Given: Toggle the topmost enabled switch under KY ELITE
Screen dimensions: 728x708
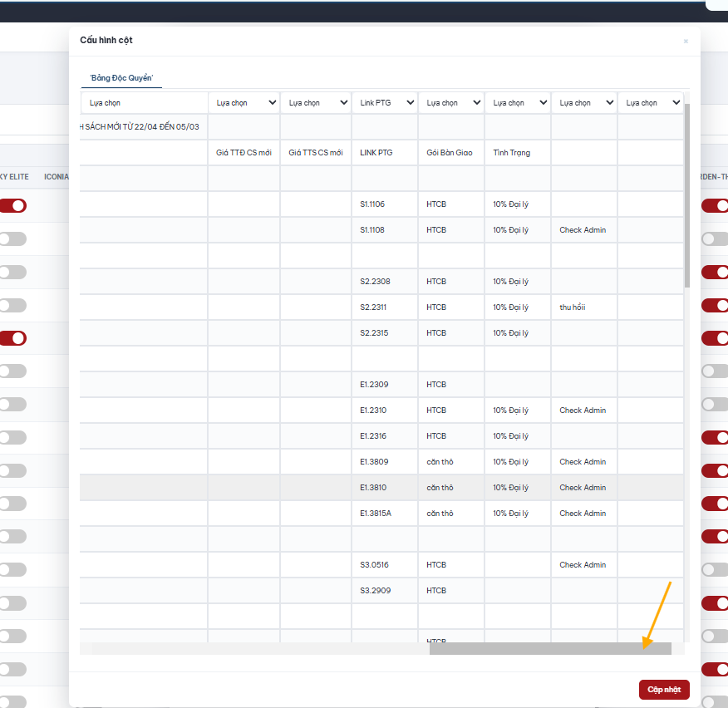Looking at the screenshot, I should pos(13,205).
